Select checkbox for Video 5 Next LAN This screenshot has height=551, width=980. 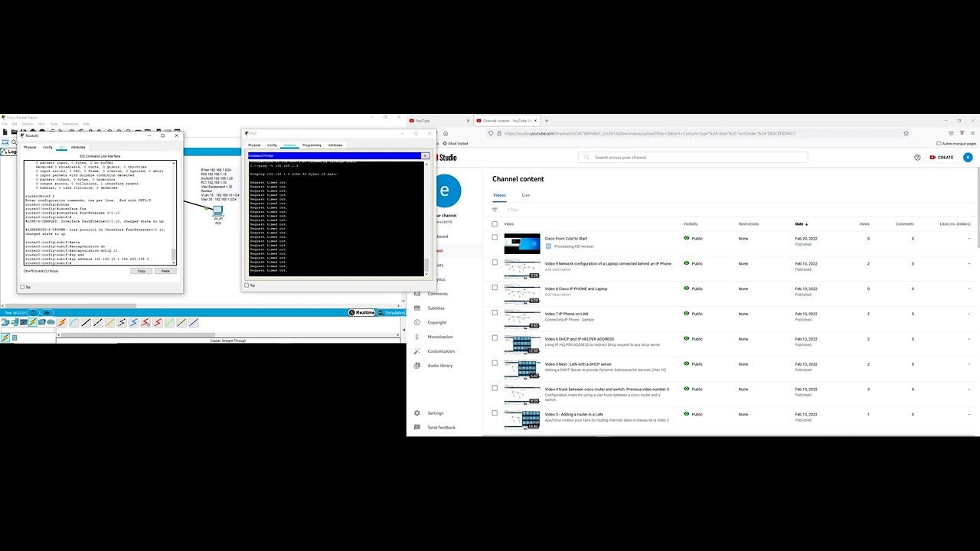tap(495, 363)
